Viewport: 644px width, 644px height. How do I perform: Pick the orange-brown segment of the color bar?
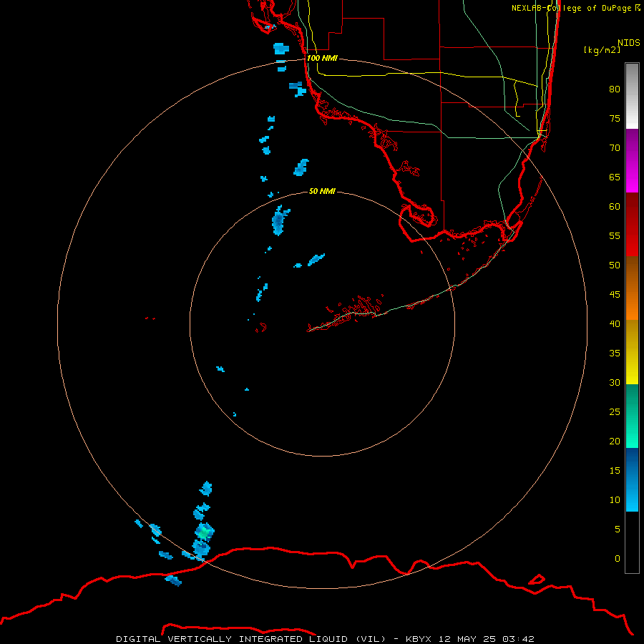tap(632, 288)
